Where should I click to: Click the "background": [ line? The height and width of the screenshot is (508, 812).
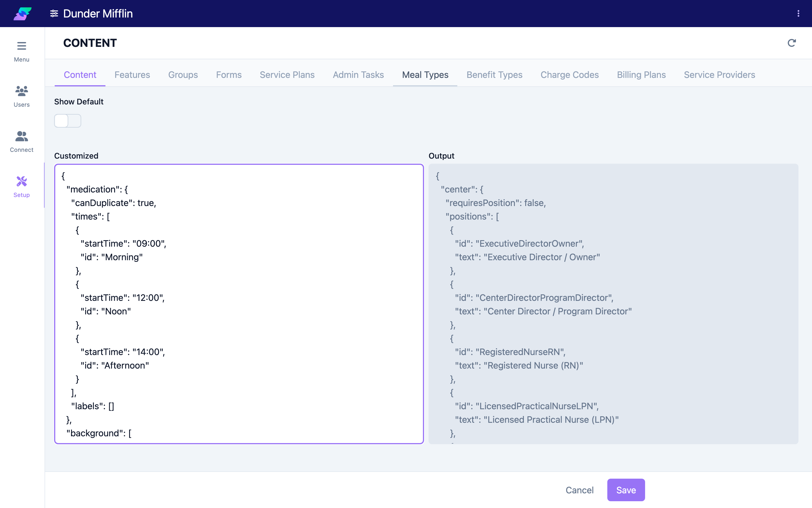click(x=99, y=433)
